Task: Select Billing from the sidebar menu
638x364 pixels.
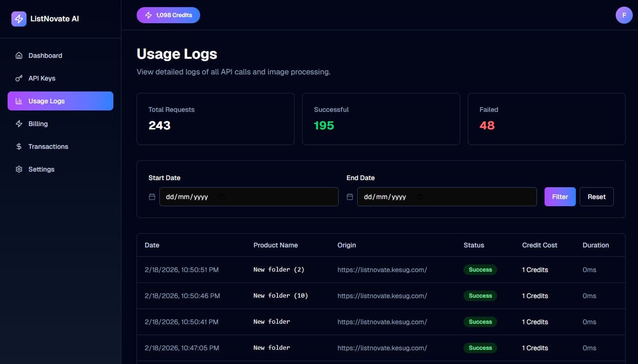Action: (38, 123)
